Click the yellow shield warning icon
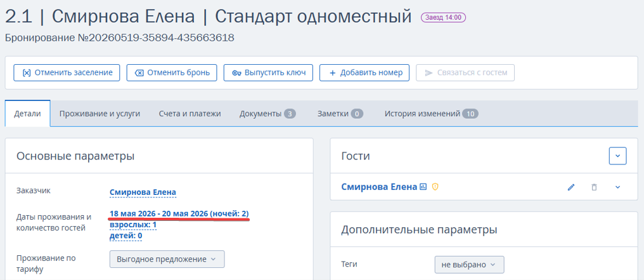Screen dimensions: 644x280 (x=435, y=187)
